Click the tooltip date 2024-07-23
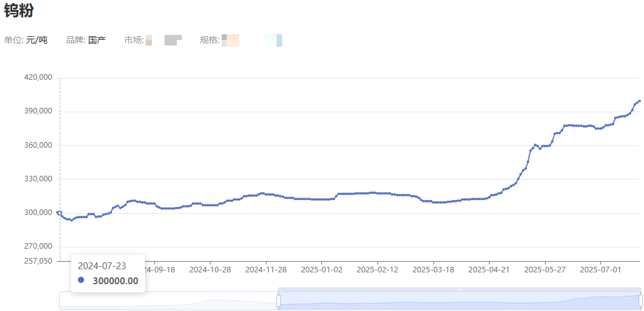Screen dimensions: 644x311 (x=102, y=266)
